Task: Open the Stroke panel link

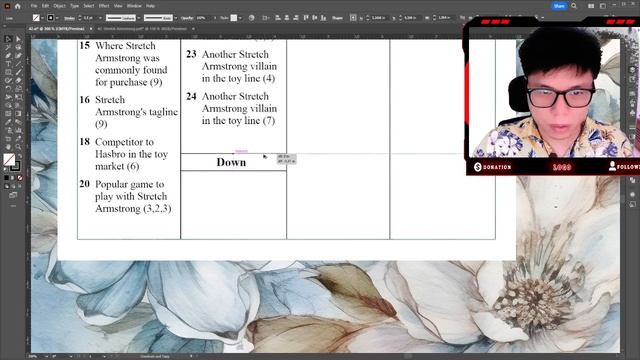Action: click(x=69, y=18)
